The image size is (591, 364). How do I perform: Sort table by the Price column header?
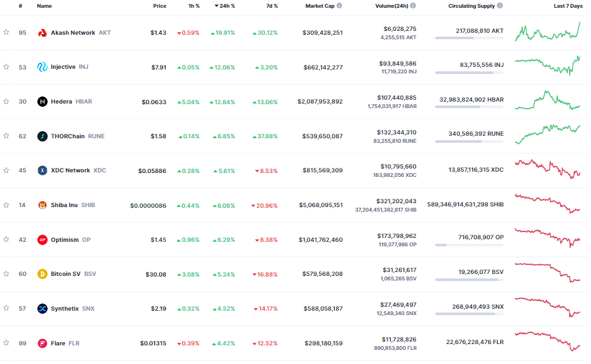coord(159,6)
